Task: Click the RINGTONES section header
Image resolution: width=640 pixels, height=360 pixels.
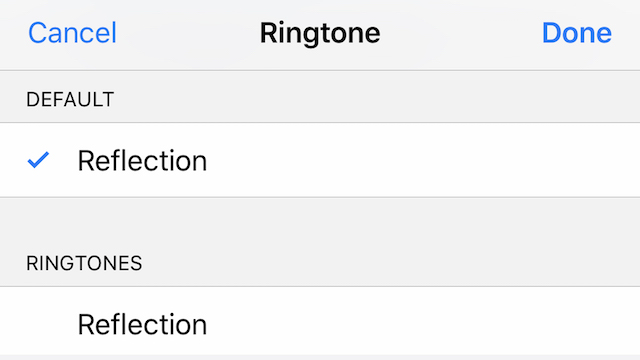Action: (84, 263)
